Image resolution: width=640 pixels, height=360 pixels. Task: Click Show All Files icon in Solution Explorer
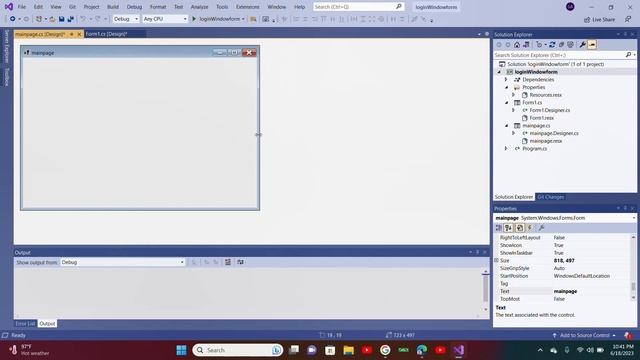pyautogui.click(x=570, y=44)
